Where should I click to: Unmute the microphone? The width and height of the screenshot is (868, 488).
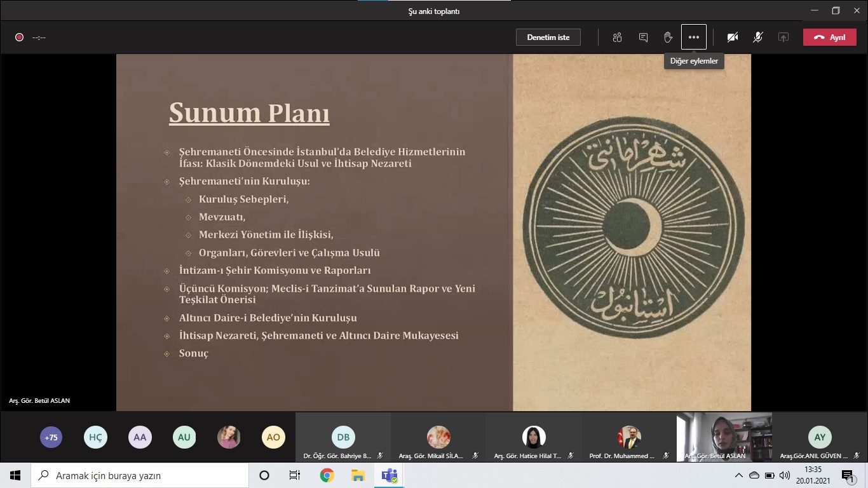757,37
